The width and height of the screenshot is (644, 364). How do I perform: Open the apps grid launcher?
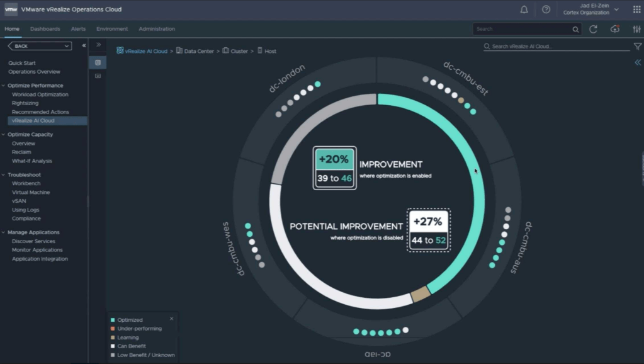pos(636,9)
